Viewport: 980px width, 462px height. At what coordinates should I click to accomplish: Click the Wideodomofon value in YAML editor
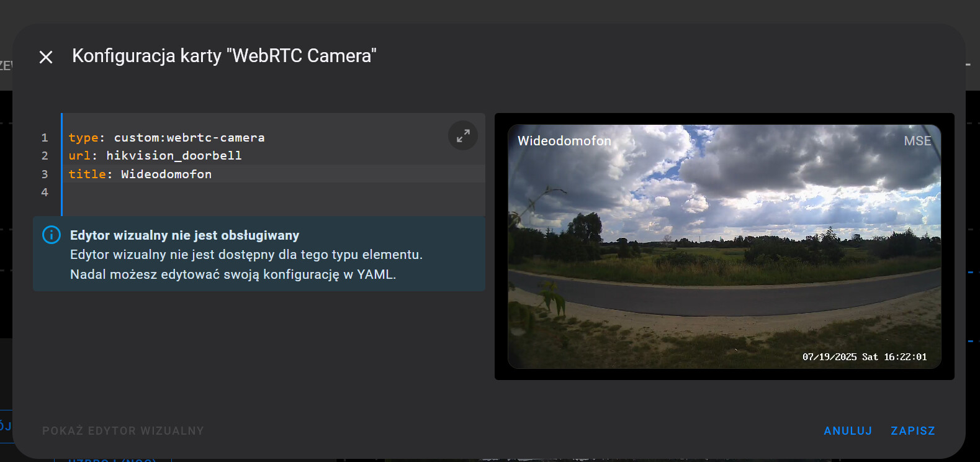click(x=166, y=174)
